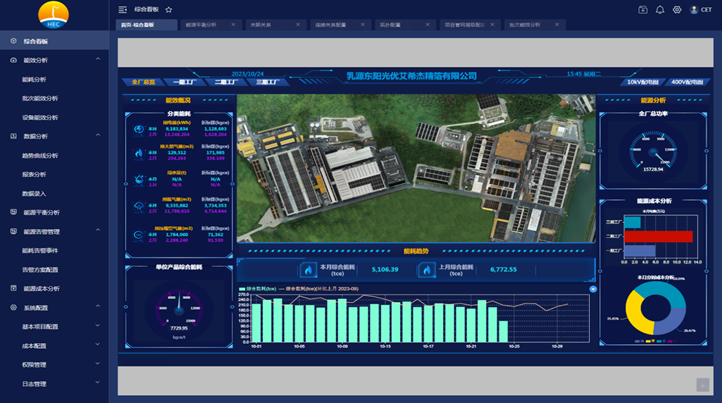Click the electricity icon in 分类能耗 panel

139,130
